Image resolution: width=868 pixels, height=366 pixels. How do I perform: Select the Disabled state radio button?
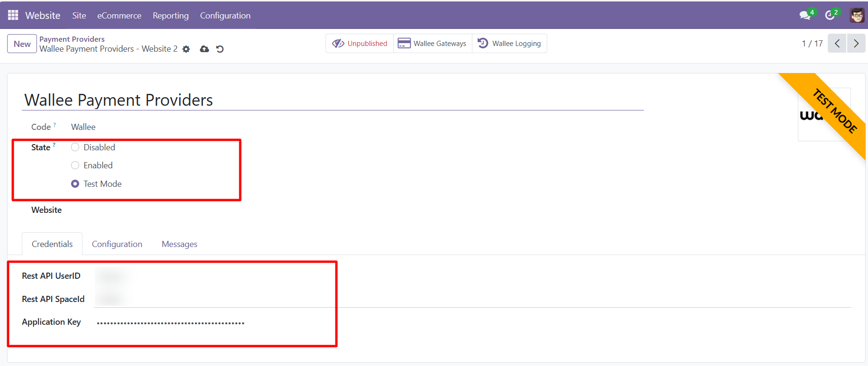(x=75, y=147)
